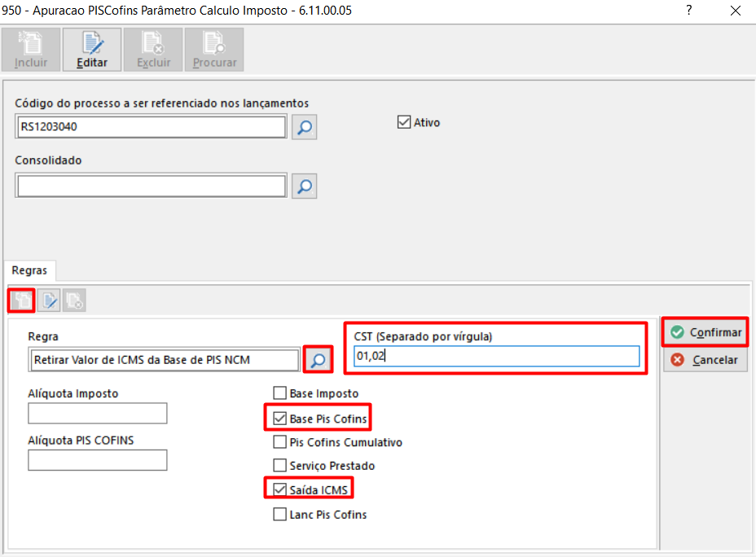
Task: Uncheck the Saída ICMS checkbox
Action: [279, 489]
